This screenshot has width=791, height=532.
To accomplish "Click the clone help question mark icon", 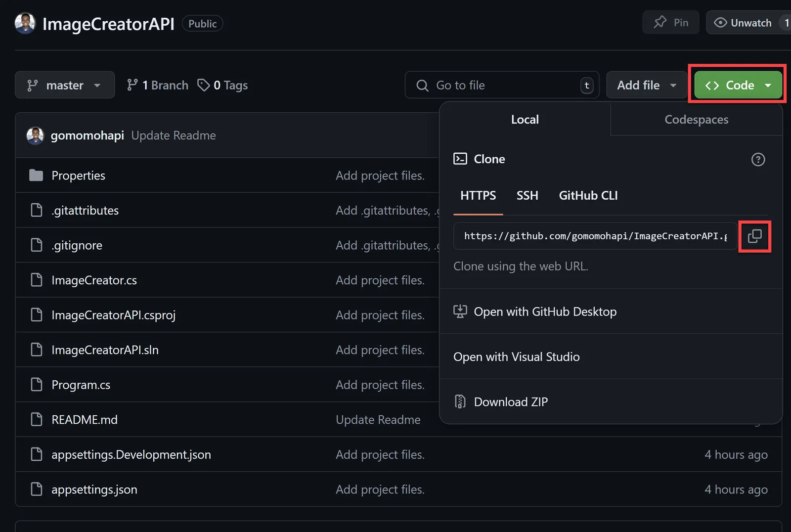I will [758, 160].
